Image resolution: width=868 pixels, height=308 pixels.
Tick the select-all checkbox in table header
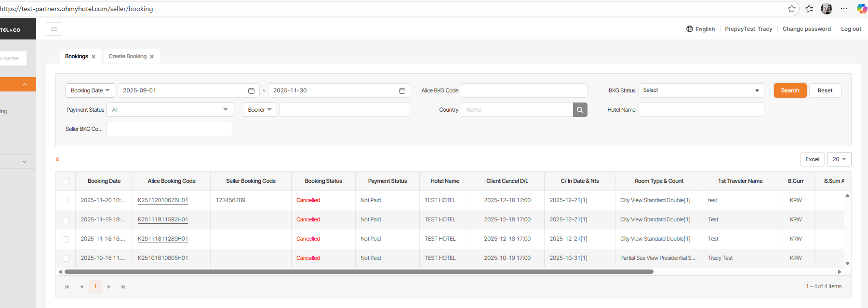click(x=66, y=181)
